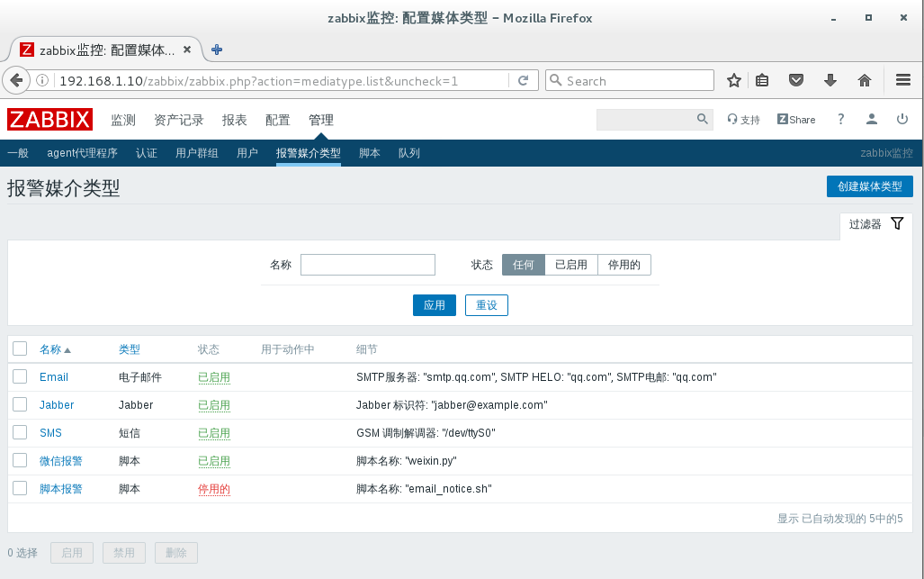The width and height of the screenshot is (924, 579).
Task: Reload the current page
Action: tap(524, 80)
